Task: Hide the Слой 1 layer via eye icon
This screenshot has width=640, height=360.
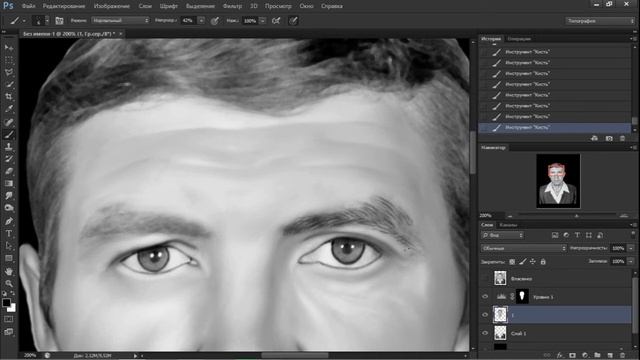Action: [485, 333]
